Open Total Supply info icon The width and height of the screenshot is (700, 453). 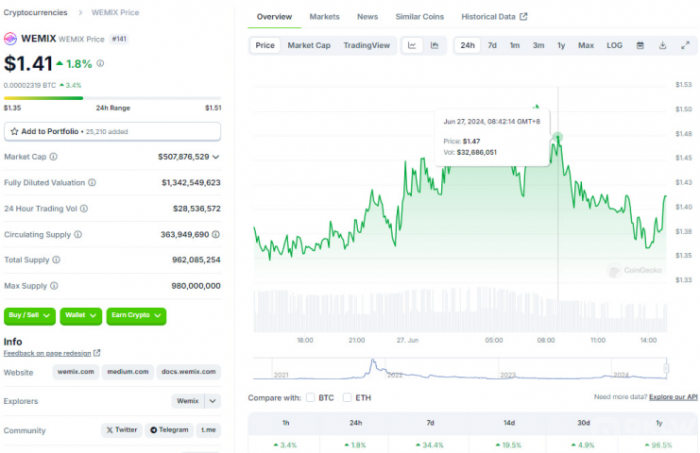point(56,260)
